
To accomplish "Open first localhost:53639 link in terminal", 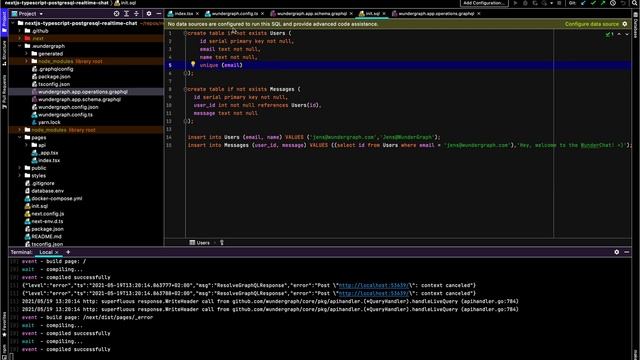I will point(373,285).
